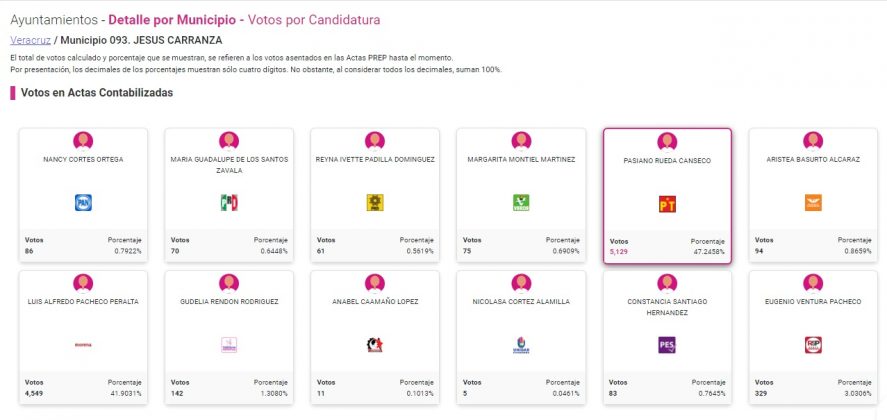Click the PES party logo icon
887x420 pixels.
tap(667, 345)
